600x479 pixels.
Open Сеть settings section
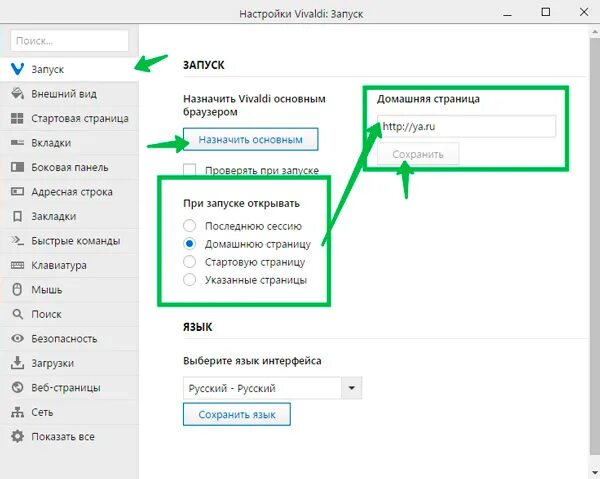click(x=69, y=412)
